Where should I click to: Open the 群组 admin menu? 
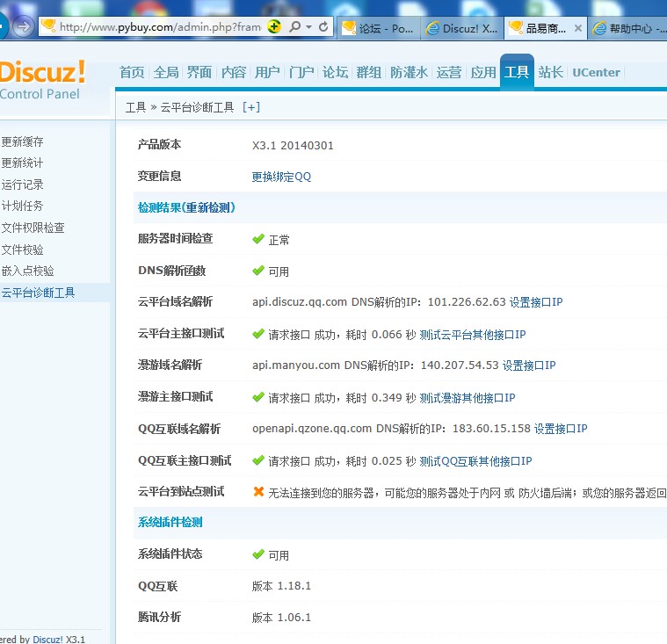click(369, 72)
